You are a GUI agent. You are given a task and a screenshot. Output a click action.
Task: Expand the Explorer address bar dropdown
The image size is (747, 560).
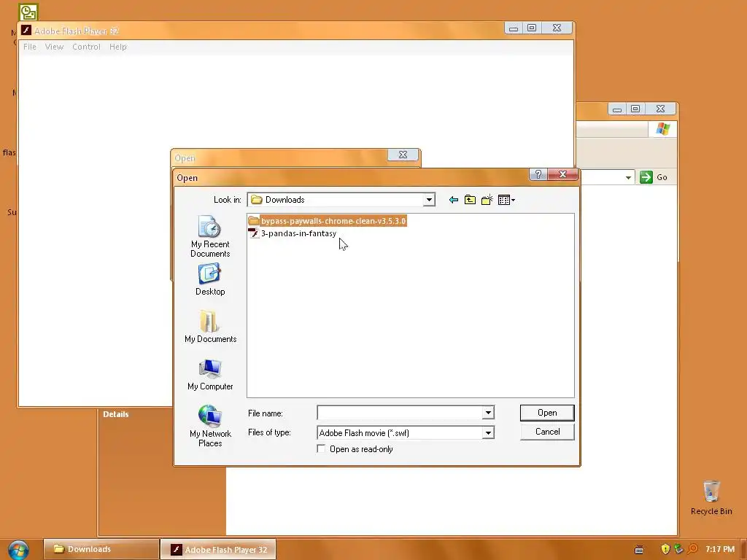pyautogui.click(x=628, y=178)
